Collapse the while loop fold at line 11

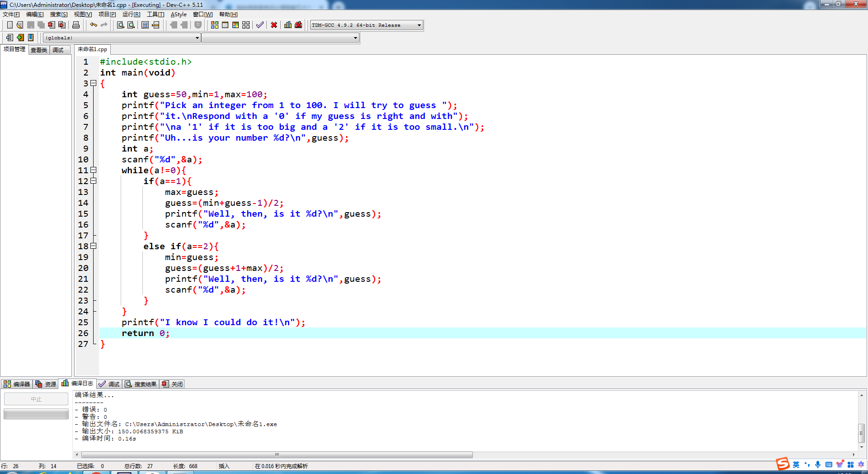coord(94,170)
